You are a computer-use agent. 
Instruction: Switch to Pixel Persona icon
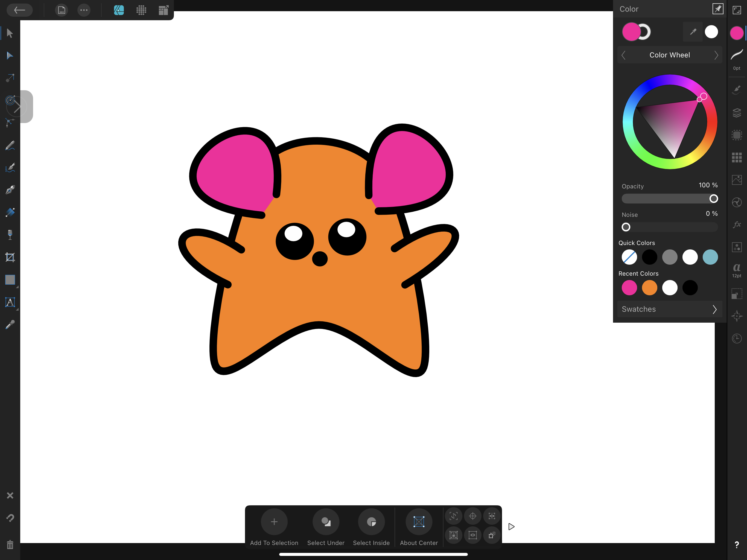pos(141,10)
